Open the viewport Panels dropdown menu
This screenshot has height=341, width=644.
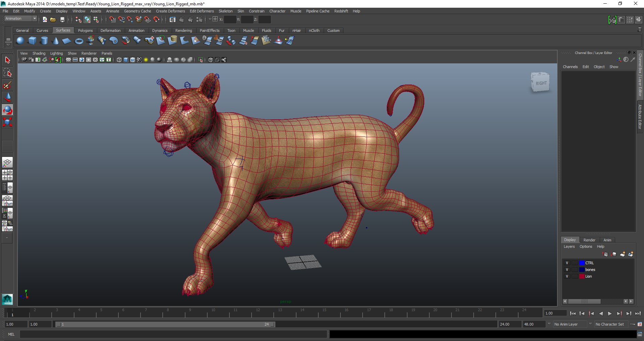tap(107, 53)
